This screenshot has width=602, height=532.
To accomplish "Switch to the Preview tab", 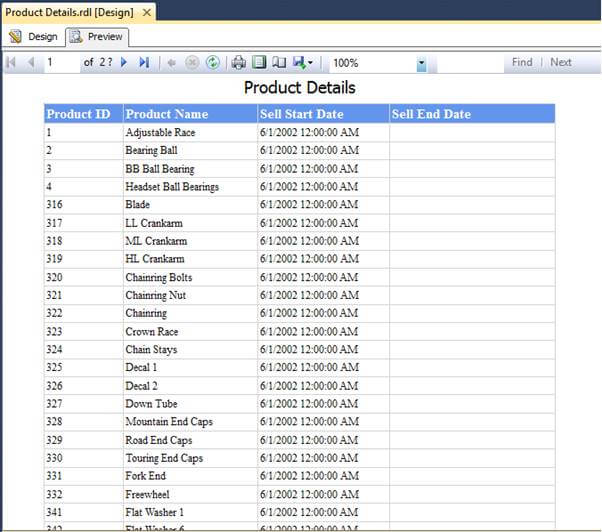I will [x=97, y=37].
